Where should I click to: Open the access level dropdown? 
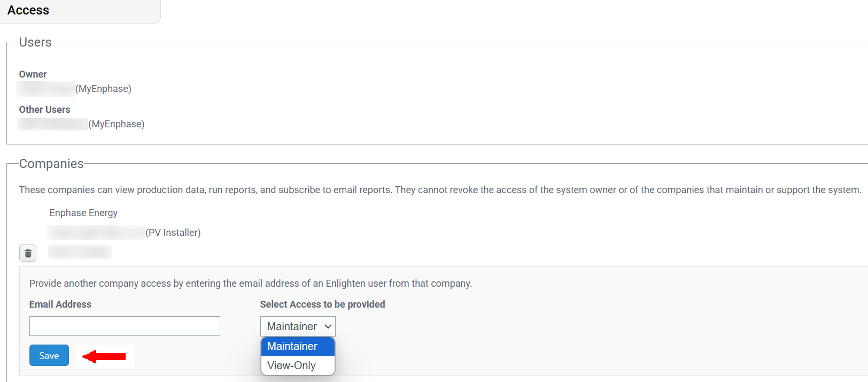click(298, 326)
